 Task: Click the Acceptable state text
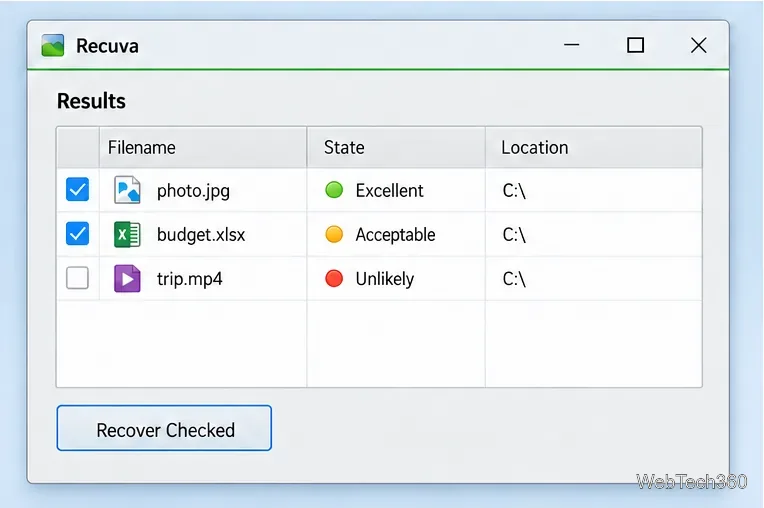(395, 235)
